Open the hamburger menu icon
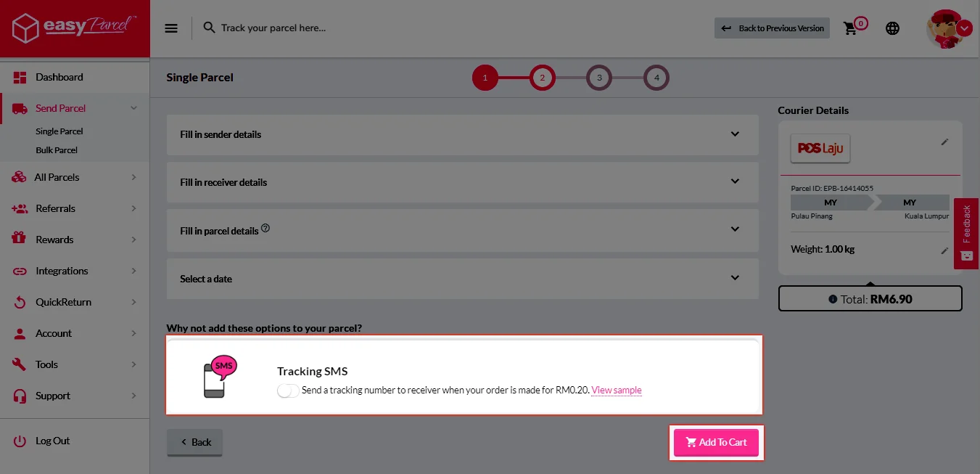 [x=171, y=28]
